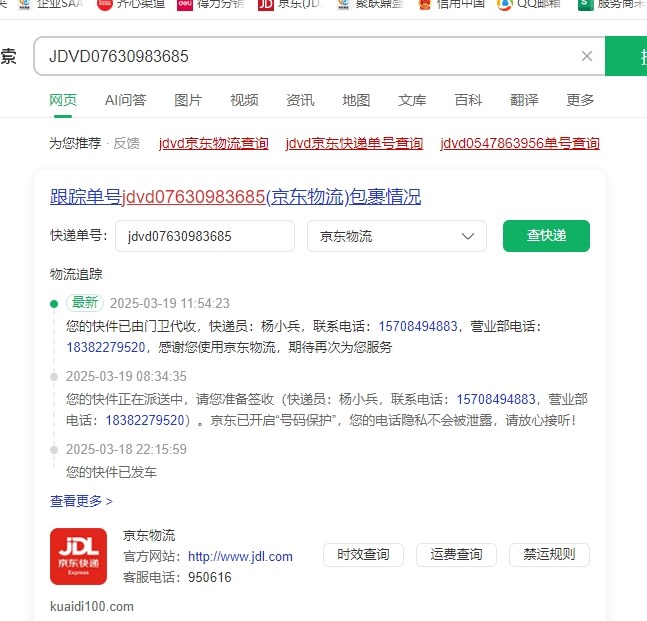The image size is (647, 621).
Task: Click timestamp 2025-03-19 11:54:23
Action: (170, 303)
